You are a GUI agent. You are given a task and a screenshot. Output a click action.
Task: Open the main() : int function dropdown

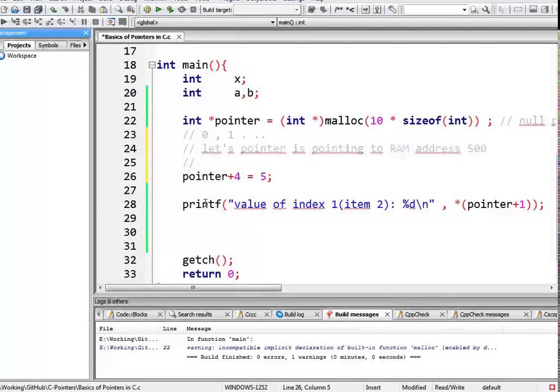418,22
